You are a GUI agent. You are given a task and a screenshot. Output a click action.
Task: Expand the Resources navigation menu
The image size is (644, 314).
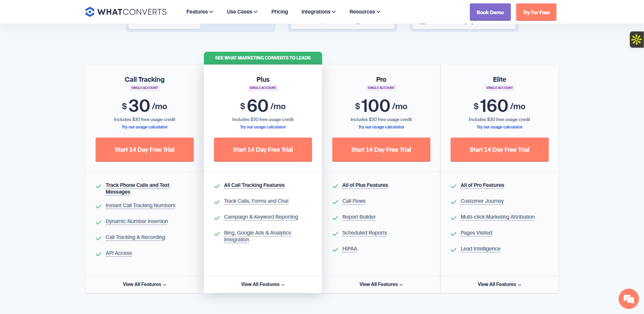(x=365, y=12)
